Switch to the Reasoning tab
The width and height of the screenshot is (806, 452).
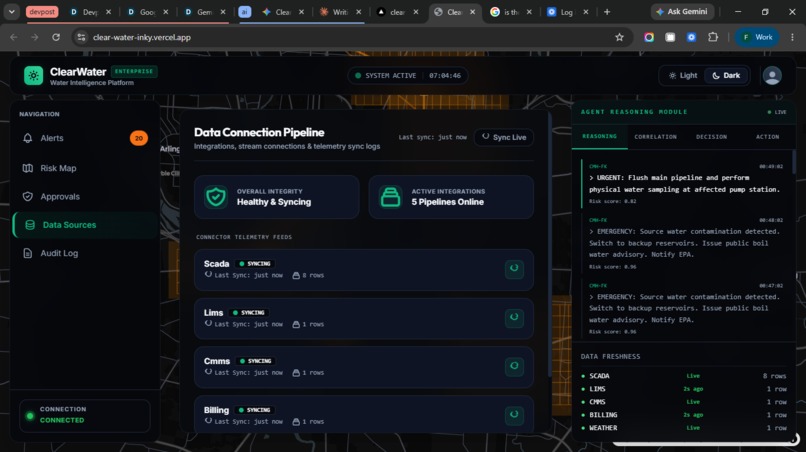tap(599, 137)
